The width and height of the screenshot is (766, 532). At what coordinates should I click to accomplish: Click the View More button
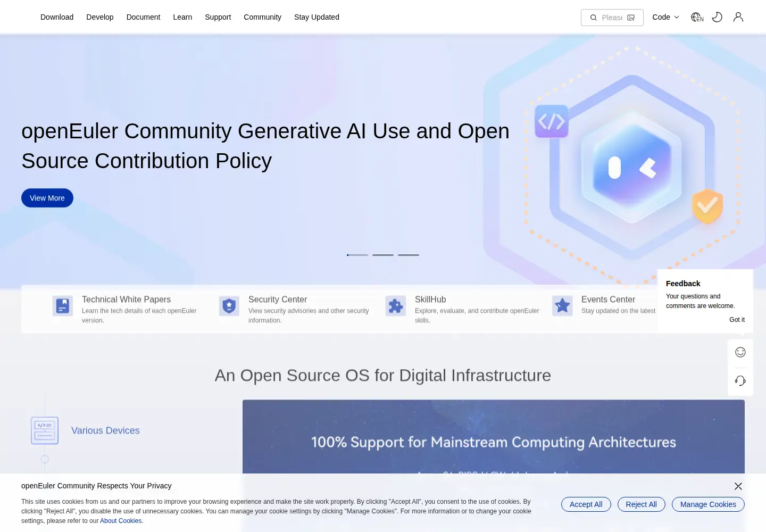[x=47, y=198]
